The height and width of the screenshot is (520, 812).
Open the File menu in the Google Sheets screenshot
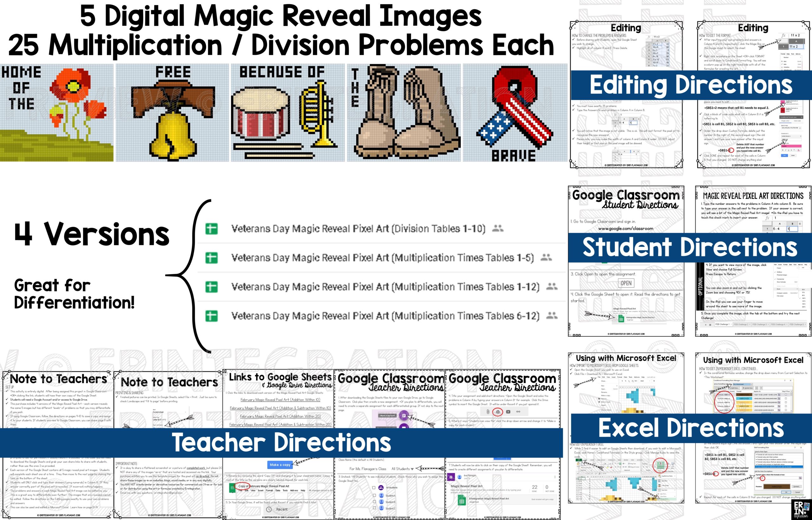[599, 377]
